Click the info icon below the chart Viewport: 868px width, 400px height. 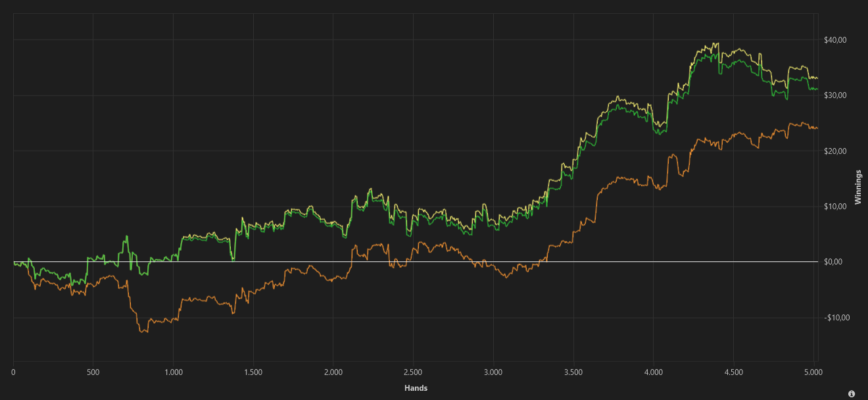click(x=852, y=393)
